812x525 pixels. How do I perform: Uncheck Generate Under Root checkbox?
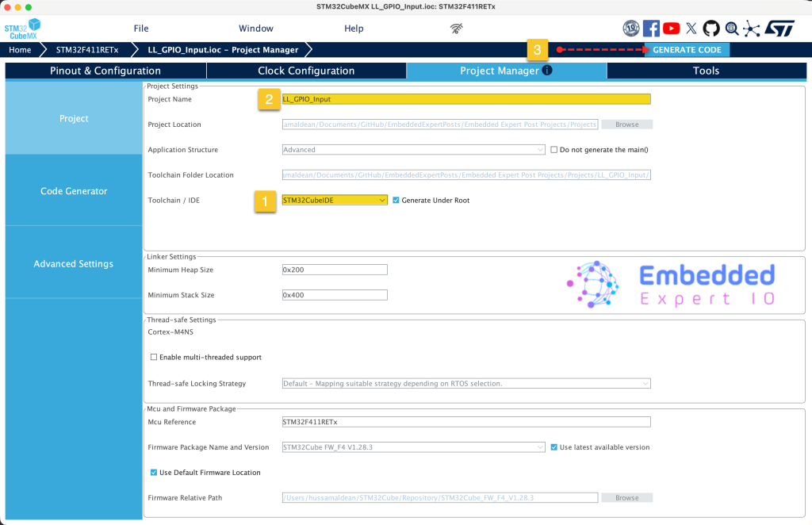[x=396, y=201]
